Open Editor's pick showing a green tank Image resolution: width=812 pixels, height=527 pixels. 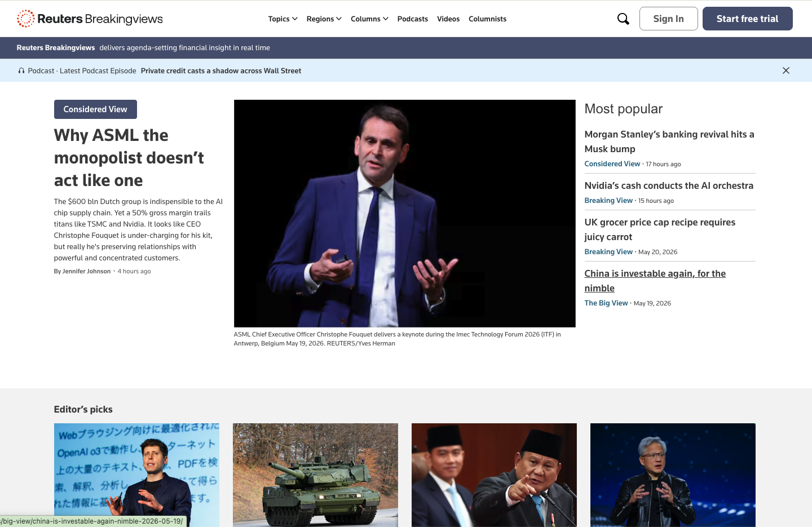pyautogui.click(x=315, y=475)
